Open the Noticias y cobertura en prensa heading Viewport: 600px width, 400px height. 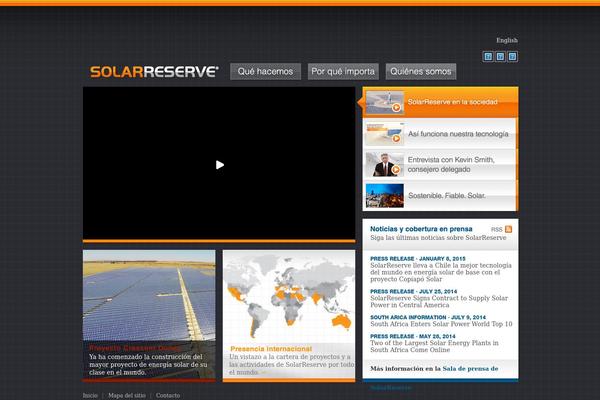421,229
